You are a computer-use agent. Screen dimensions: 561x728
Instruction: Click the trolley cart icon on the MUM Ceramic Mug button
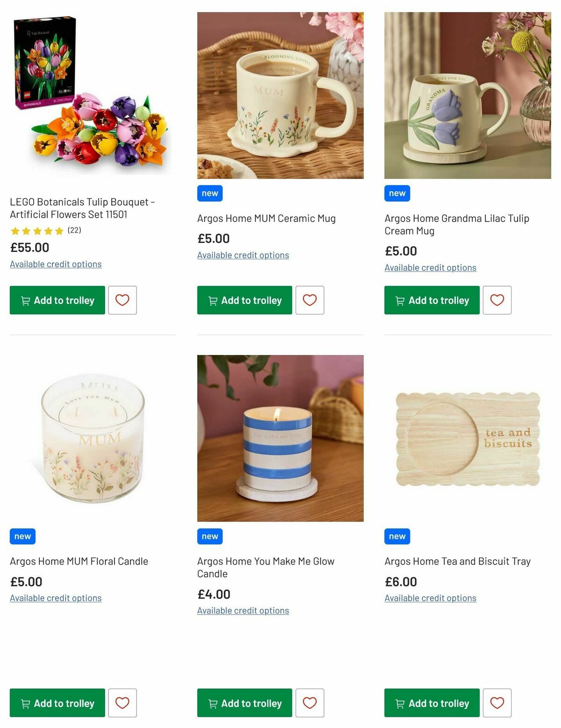click(214, 300)
